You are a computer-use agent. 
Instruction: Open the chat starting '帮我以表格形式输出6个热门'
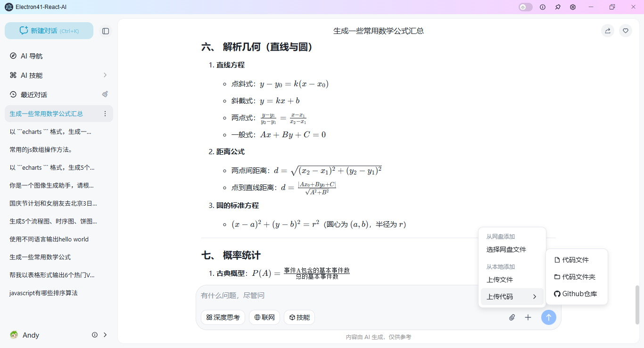[59, 275]
